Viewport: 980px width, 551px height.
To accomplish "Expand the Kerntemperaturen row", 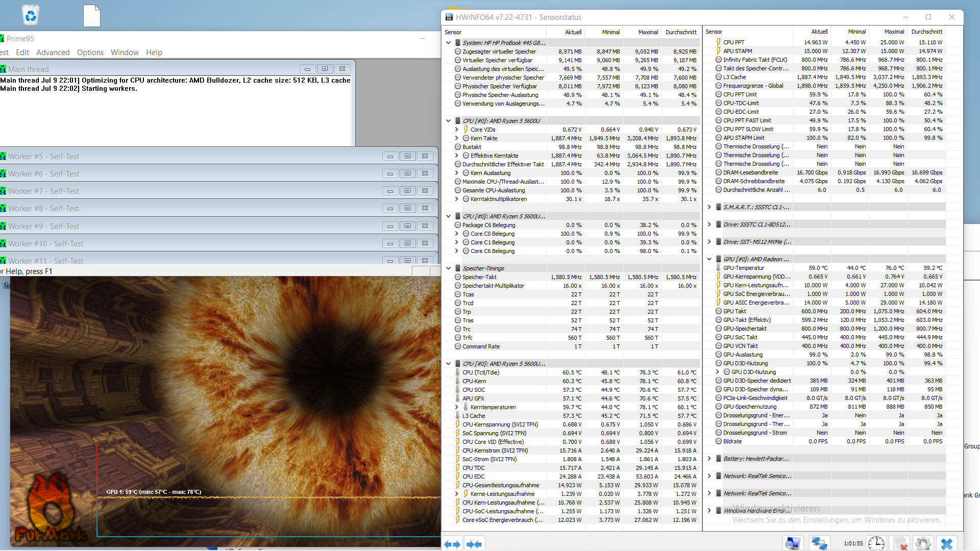I will [457, 407].
